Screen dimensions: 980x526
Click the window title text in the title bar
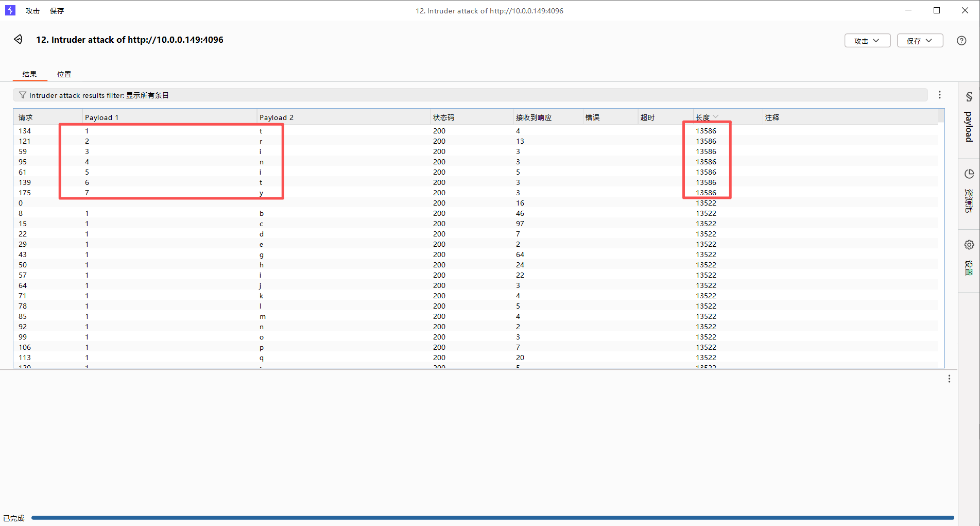click(489, 11)
